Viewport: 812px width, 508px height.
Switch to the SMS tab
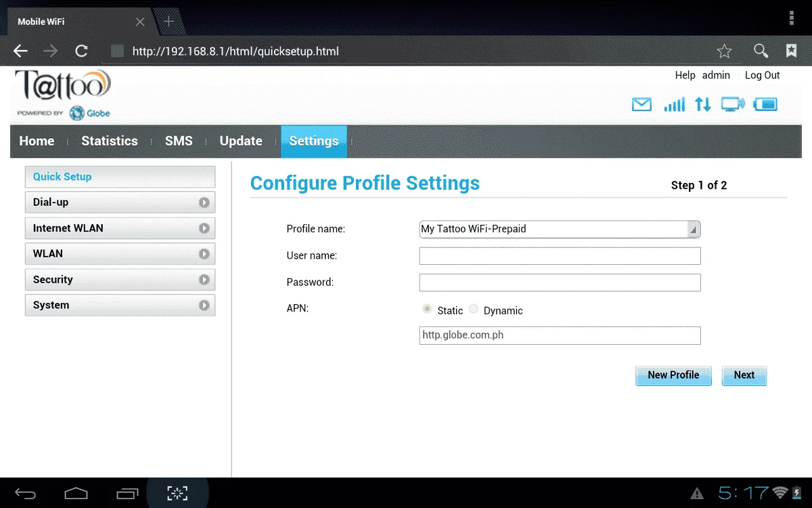[179, 141]
